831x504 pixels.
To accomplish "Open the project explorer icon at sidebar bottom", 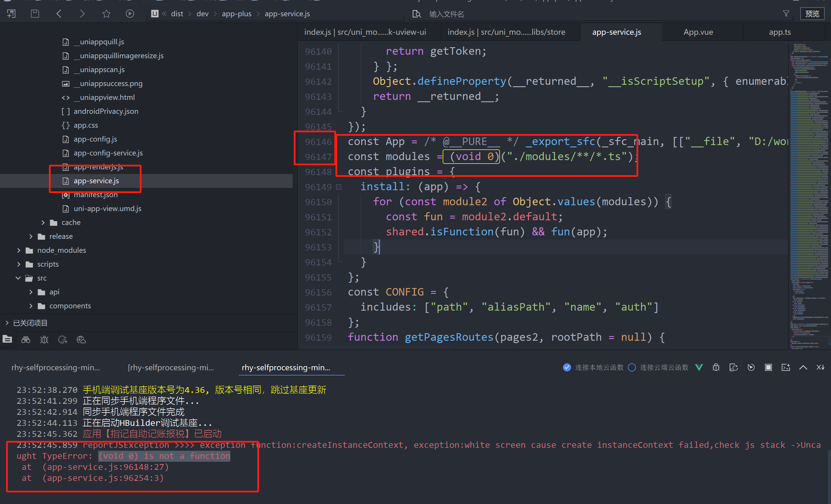I will 8,339.
